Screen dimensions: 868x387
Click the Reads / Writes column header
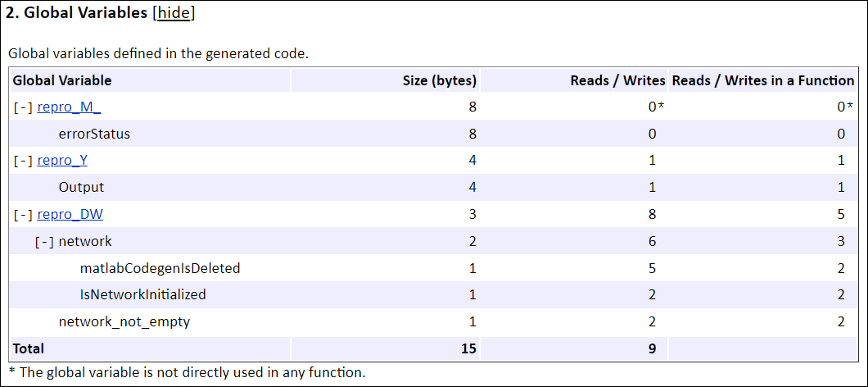click(x=617, y=80)
